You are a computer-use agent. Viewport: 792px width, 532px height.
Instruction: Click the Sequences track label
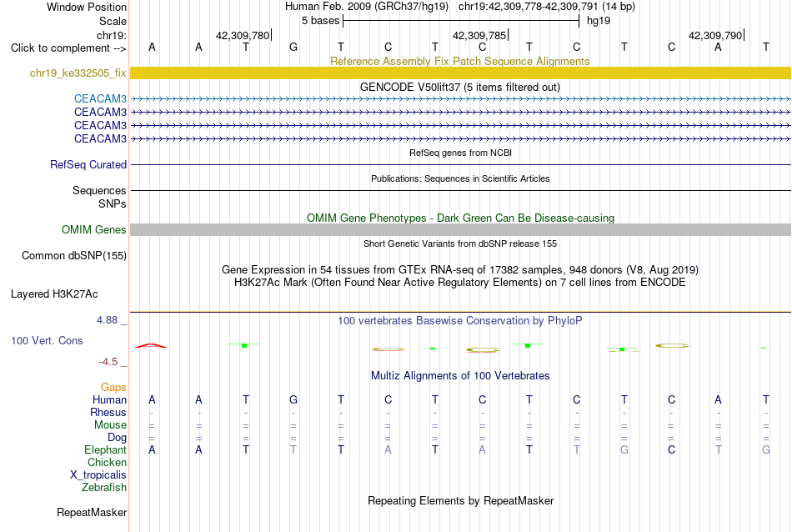click(x=99, y=190)
